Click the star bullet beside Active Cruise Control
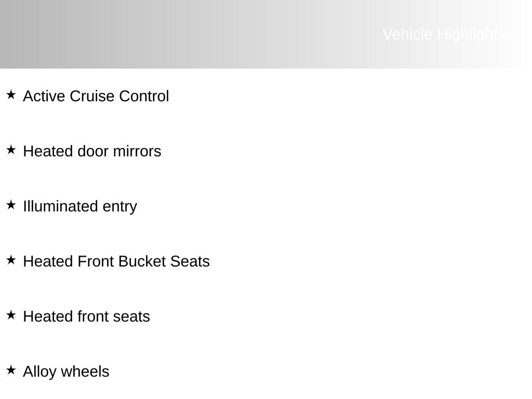This screenshot has width=532, height=399. tap(11, 95)
